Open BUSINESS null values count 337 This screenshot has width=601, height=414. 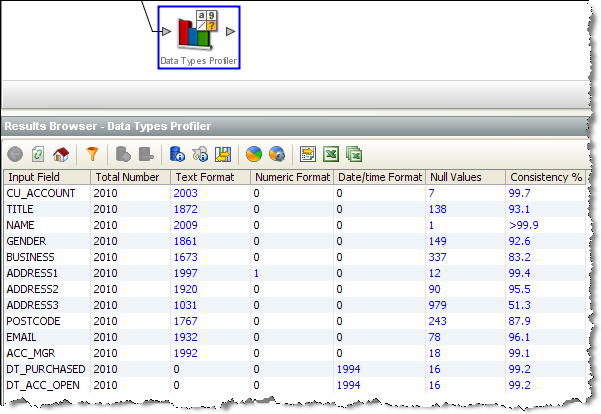pos(437,257)
